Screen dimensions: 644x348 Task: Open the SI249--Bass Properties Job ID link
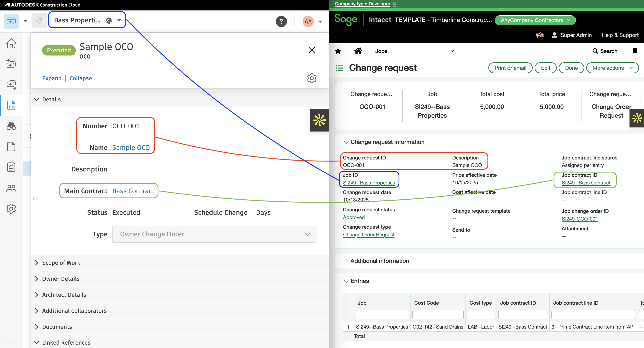coord(369,183)
